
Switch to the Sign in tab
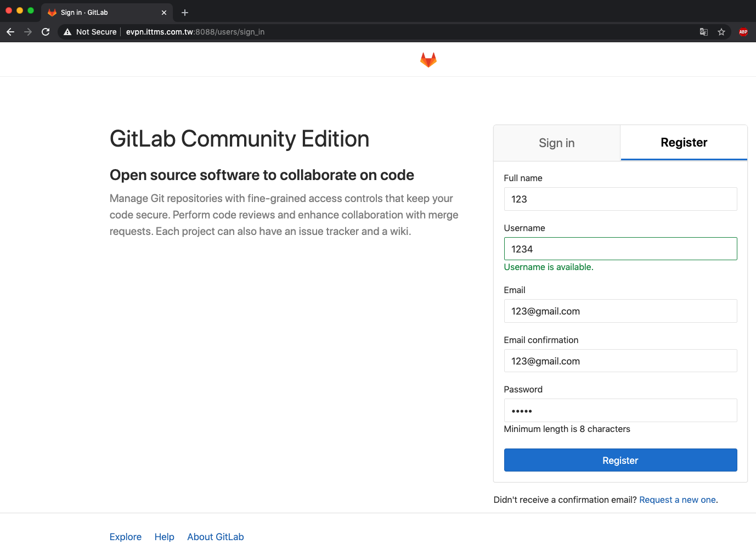coord(557,143)
